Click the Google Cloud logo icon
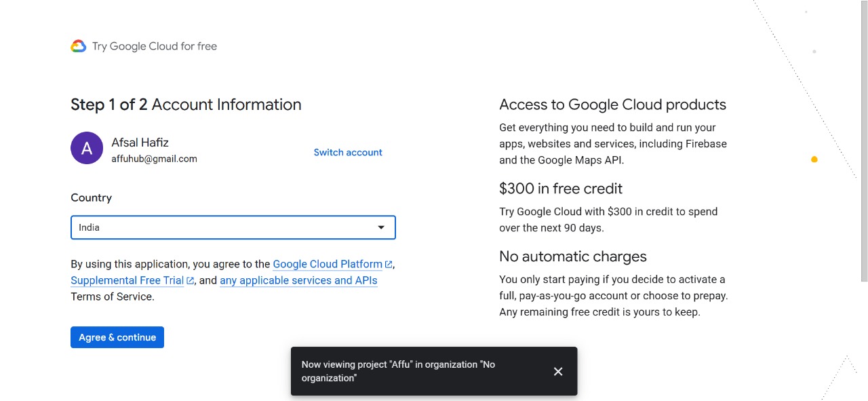This screenshot has width=868, height=401. tap(79, 46)
